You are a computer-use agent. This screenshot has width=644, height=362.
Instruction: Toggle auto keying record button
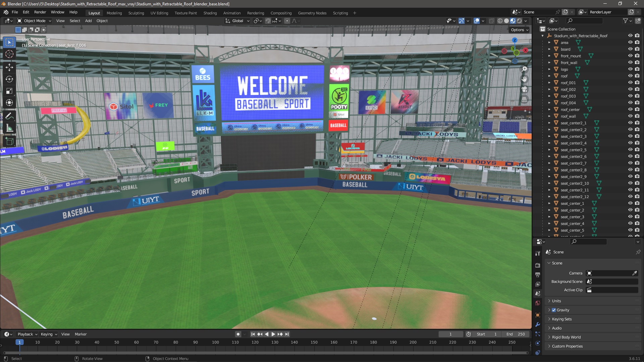tap(238, 334)
